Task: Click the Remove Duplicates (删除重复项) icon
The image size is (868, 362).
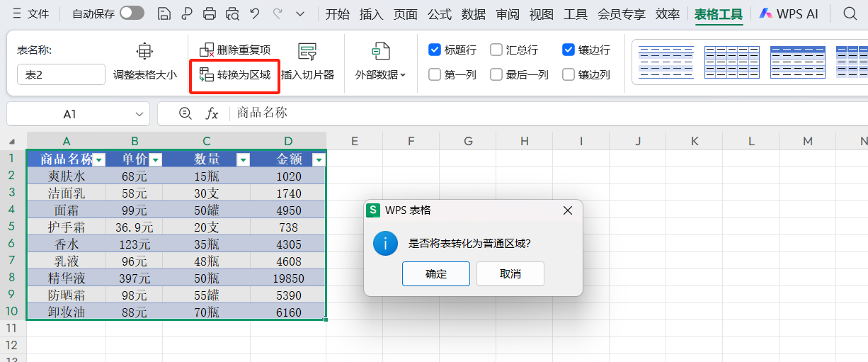Action: [x=207, y=50]
